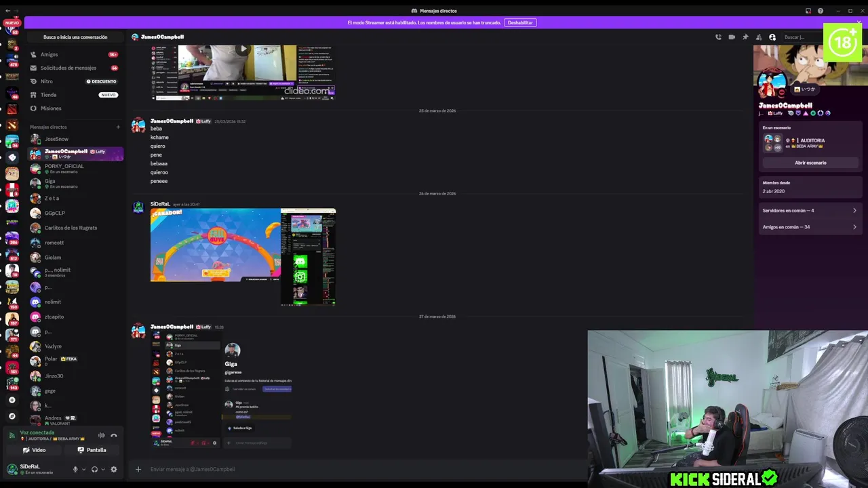Open the Giga profile screenshot image
This screenshot has height=488, width=868.
[222, 390]
